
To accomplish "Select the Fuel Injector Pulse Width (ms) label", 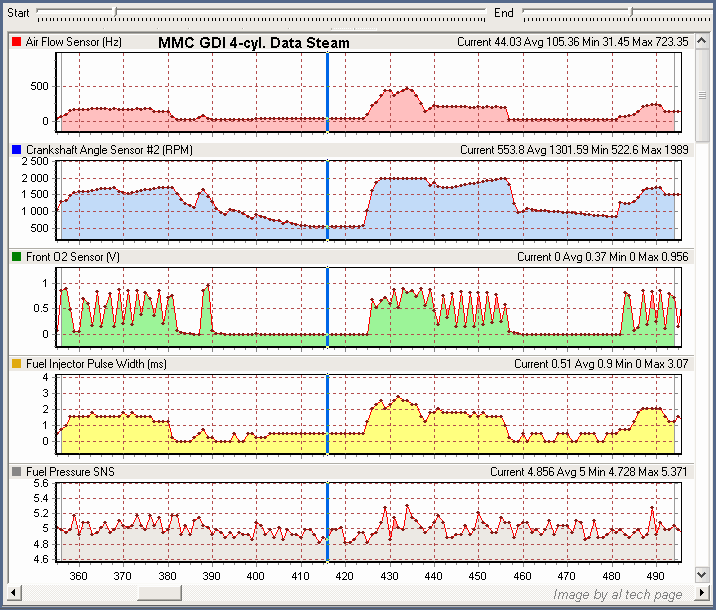I will pos(97,364).
